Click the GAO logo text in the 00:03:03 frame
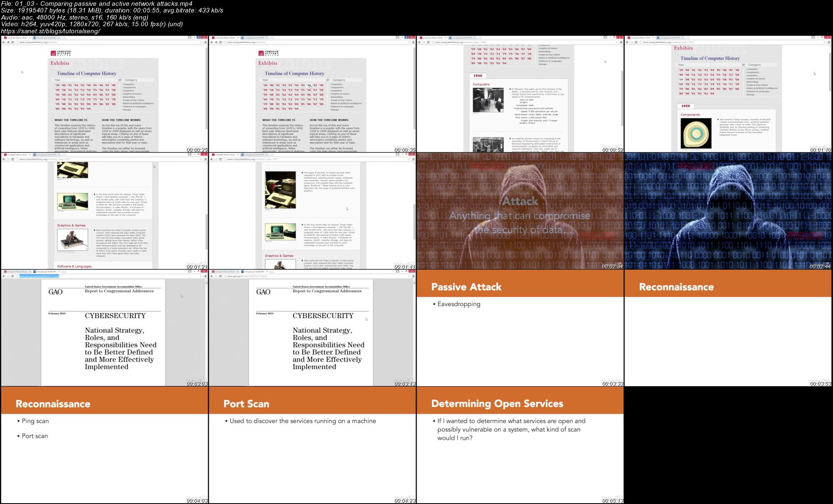The height and width of the screenshot is (504, 833). [55, 292]
